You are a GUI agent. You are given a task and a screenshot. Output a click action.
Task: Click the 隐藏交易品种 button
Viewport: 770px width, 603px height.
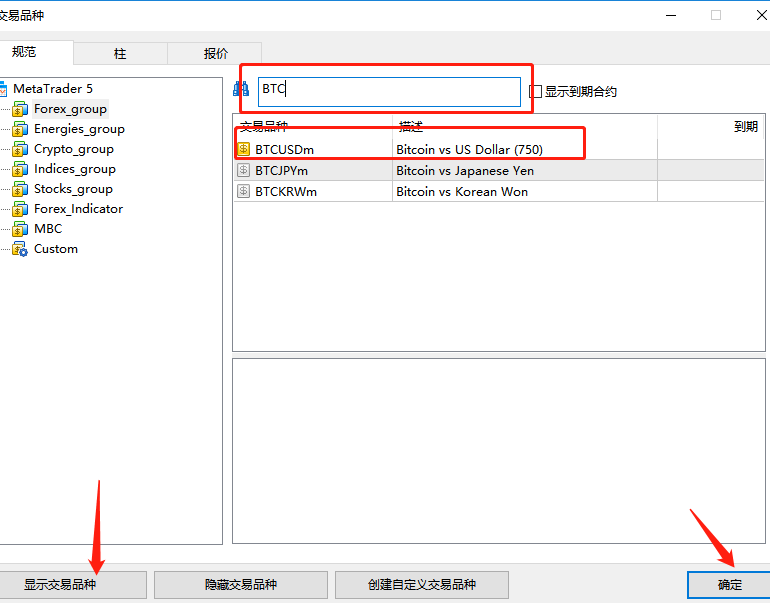(x=241, y=584)
